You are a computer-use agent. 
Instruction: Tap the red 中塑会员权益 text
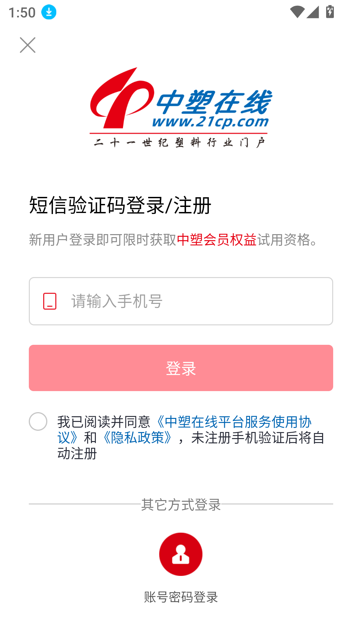point(217,240)
